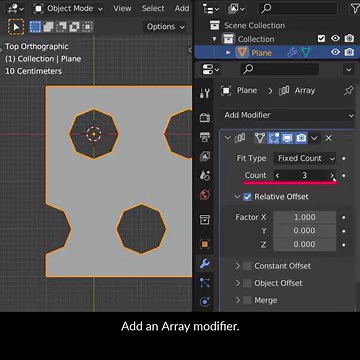Disable Collection in renders using camera icon
Viewport: 360px width, 360px height.
[349, 39]
